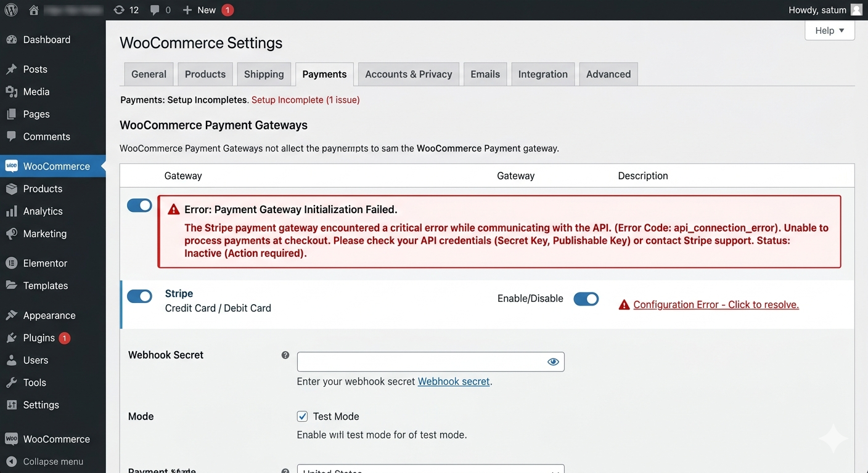Screen dimensions: 868x473
Task: Open Dashboard via its sidebar gauge icon
Action: tap(11, 39)
